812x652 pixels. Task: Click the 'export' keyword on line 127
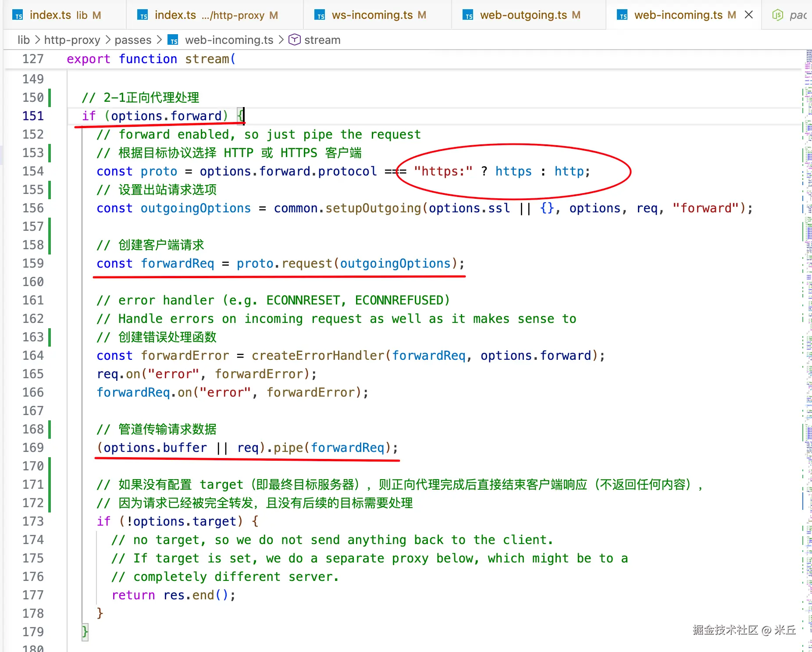pyautogui.click(x=89, y=59)
